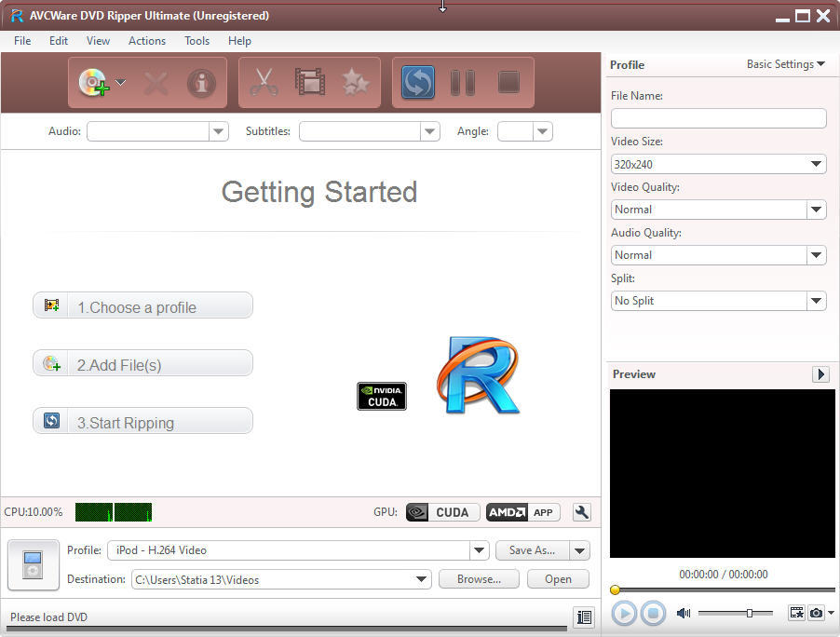Open the File menu

coord(22,41)
